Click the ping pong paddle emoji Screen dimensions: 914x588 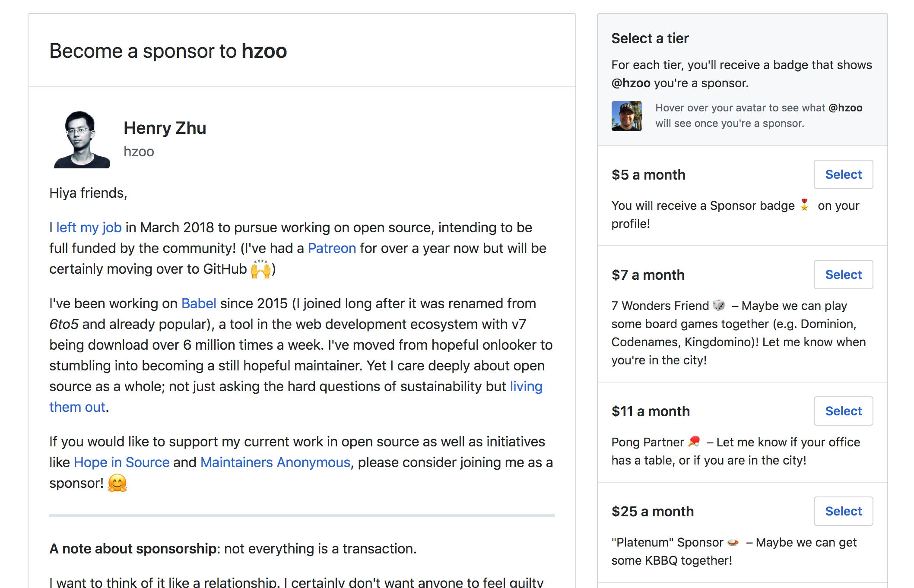(694, 441)
